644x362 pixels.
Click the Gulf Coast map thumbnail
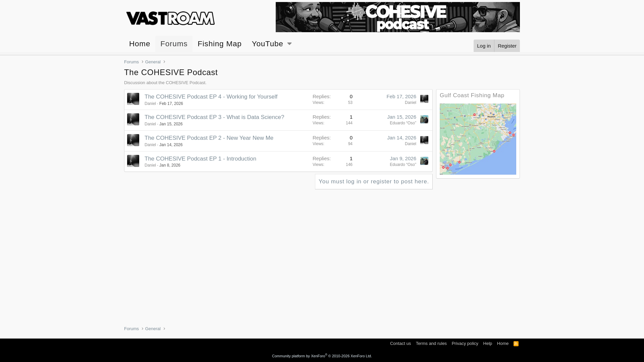pos(478,139)
